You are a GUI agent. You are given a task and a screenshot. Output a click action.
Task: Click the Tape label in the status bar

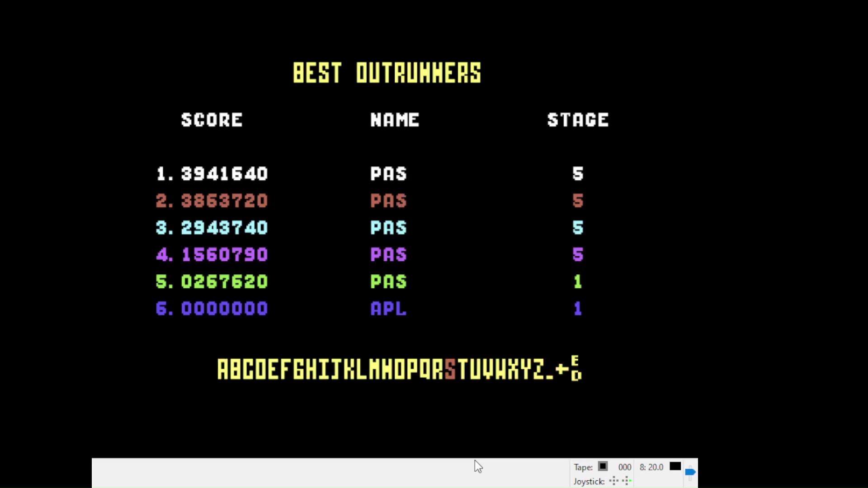point(583,467)
